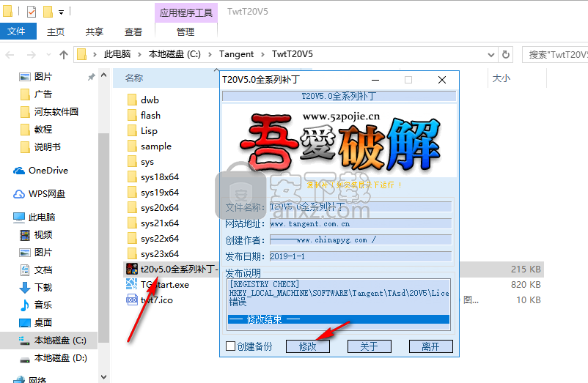The image size is (588, 383).
Task: Select the 应用程序工具 contextual tab
Action: pyautogui.click(x=186, y=12)
